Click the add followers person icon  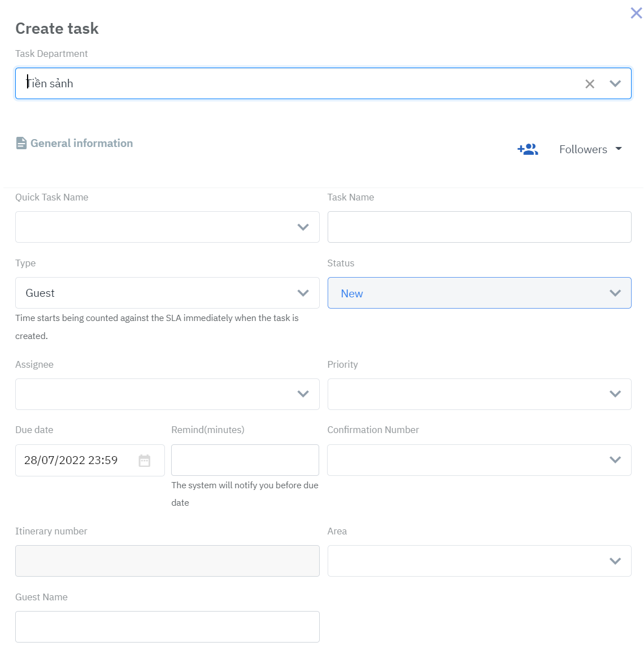point(527,149)
